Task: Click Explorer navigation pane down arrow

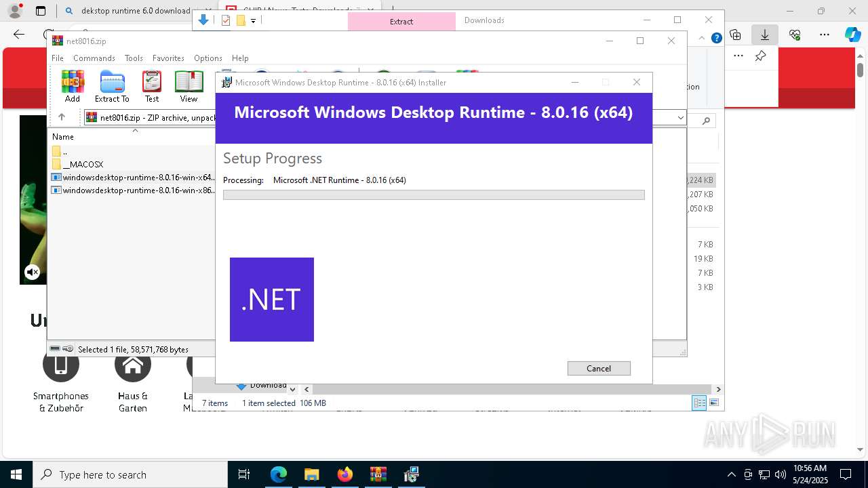Action: [292, 390]
